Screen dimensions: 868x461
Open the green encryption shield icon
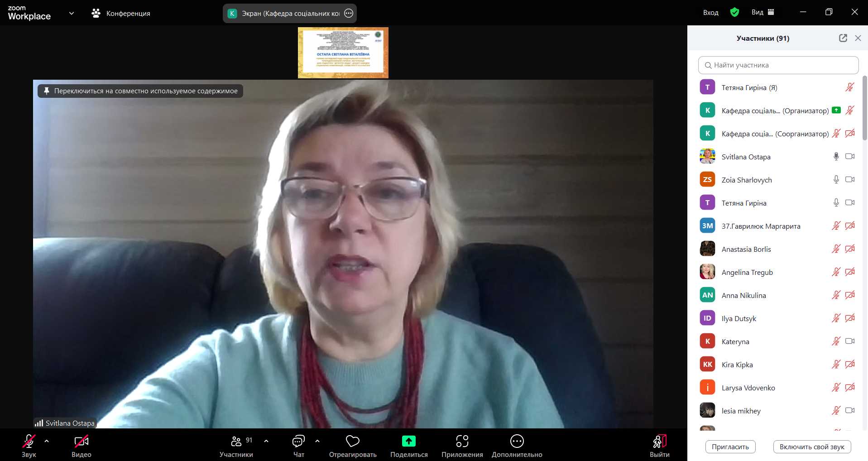click(734, 12)
